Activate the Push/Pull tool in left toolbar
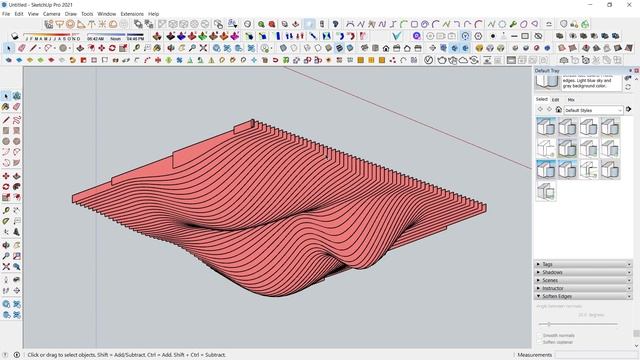This screenshot has width=640, height=360. (17, 176)
